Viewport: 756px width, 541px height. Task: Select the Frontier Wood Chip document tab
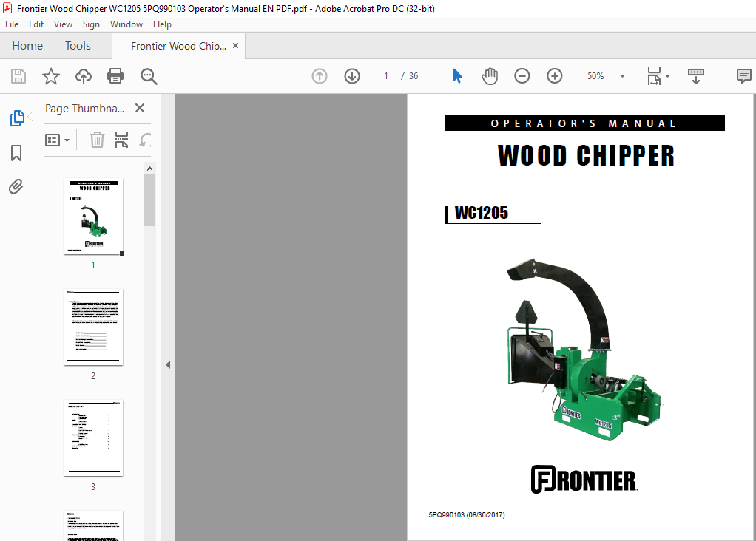click(x=178, y=46)
